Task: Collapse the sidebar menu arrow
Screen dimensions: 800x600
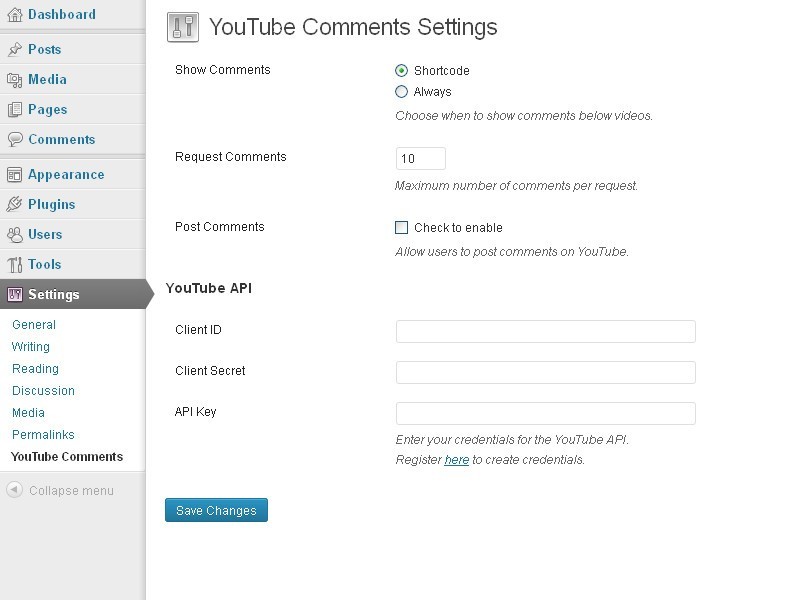Action: click(14, 490)
